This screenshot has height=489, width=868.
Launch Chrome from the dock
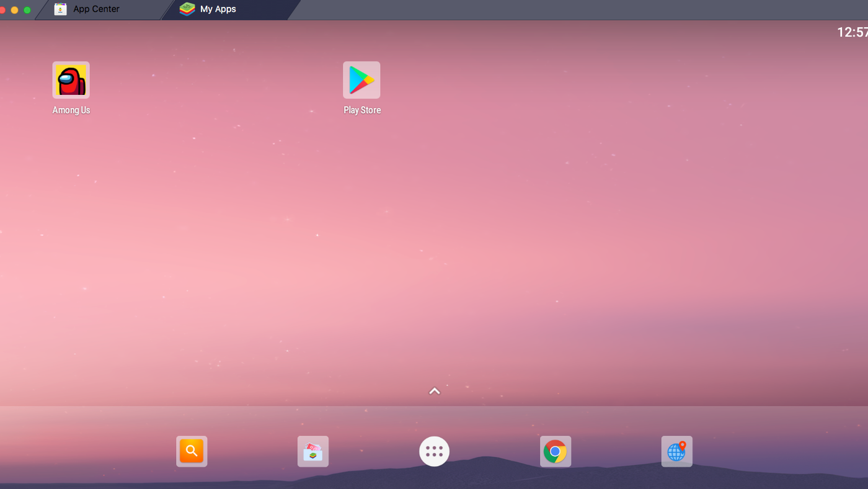point(556,451)
